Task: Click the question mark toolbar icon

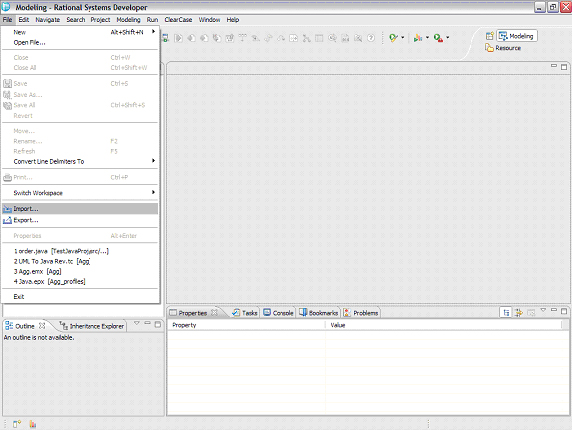Action: pyautogui.click(x=371, y=38)
